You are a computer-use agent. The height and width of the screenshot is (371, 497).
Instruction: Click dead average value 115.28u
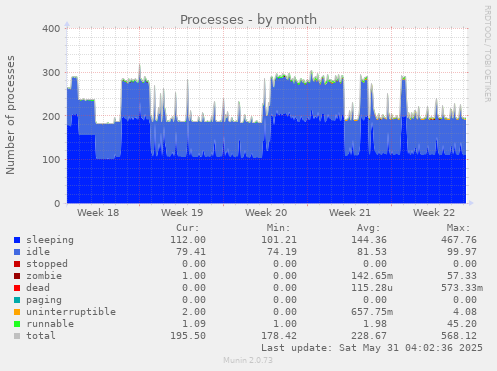click(x=372, y=288)
